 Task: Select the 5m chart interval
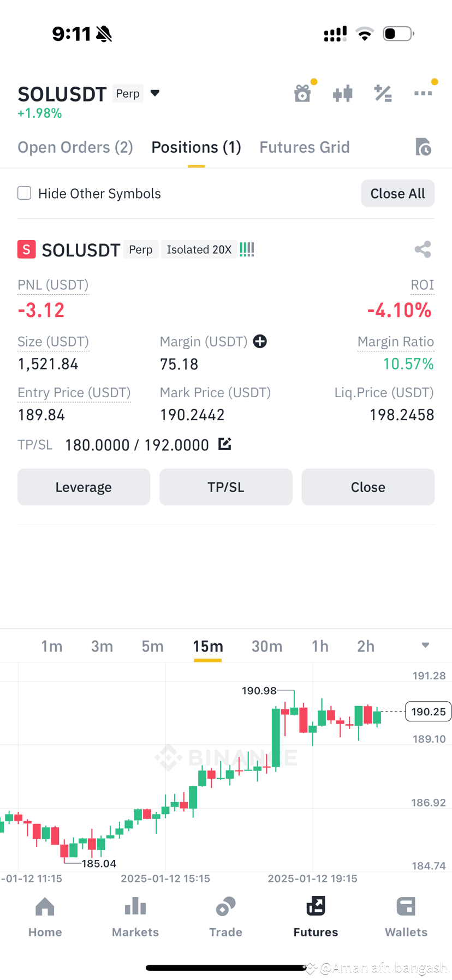(x=153, y=646)
